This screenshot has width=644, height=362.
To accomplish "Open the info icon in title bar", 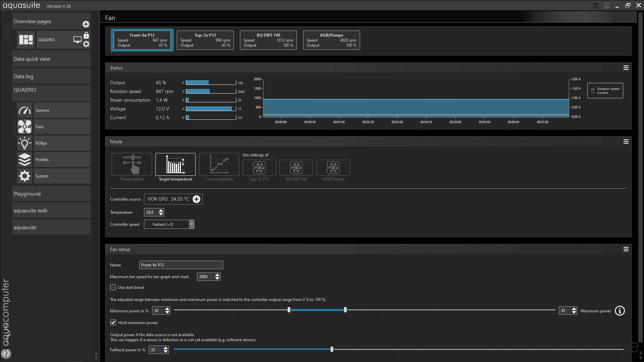I will (x=607, y=5).
